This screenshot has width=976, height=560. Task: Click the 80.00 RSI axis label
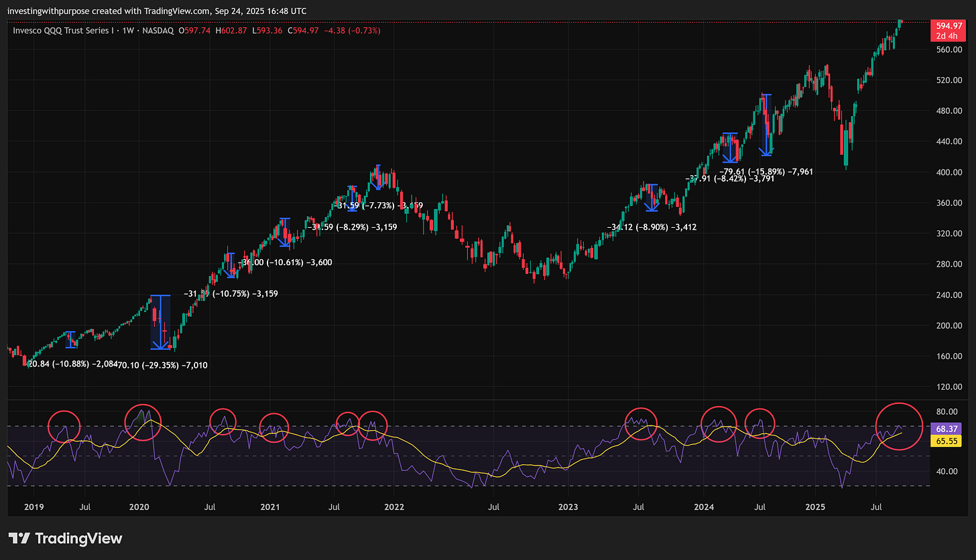click(948, 411)
